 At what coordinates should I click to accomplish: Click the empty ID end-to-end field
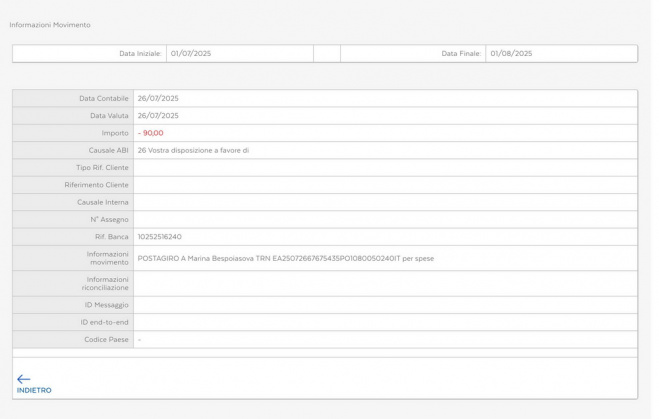[385, 322]
